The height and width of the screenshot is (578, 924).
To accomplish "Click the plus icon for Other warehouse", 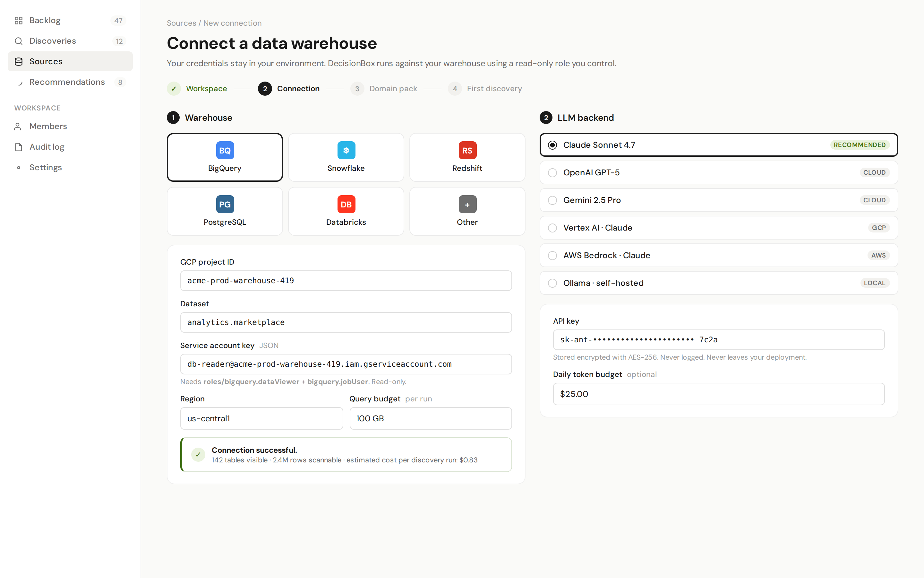I will click(x=467, y=205).
